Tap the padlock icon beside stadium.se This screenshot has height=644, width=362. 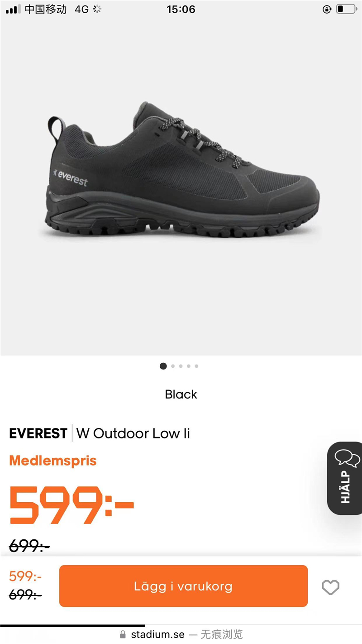coord(123,635)
